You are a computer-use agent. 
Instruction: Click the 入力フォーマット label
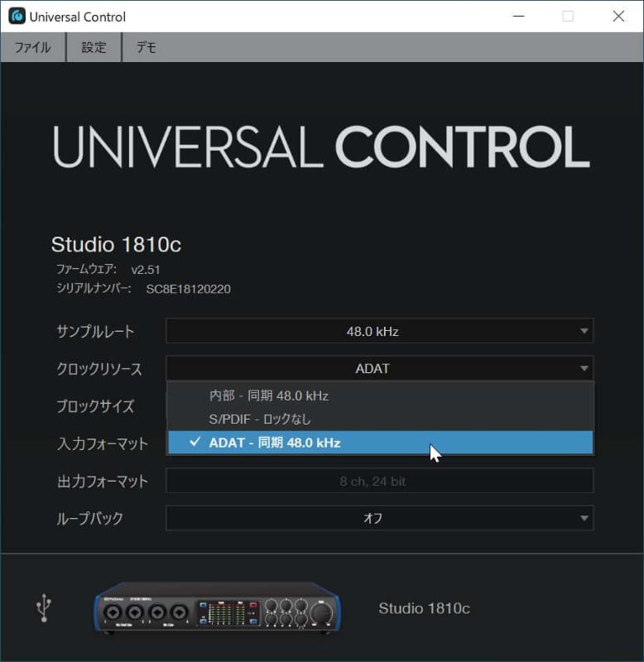point(103,444)
